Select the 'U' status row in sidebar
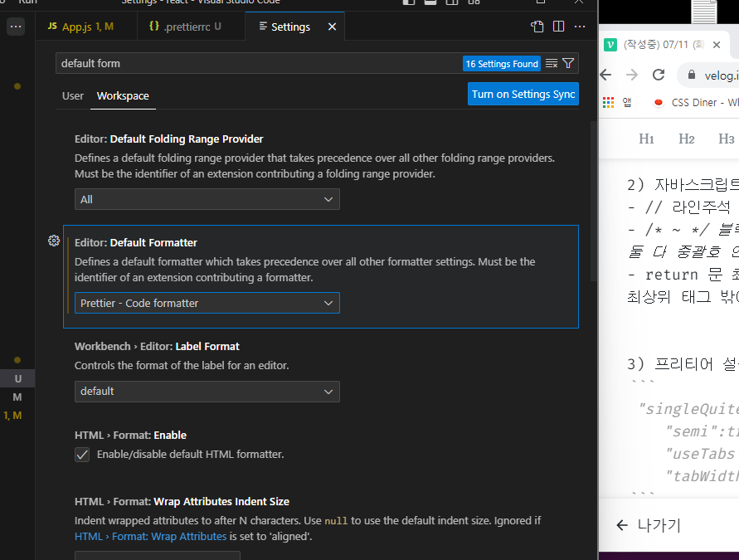739x560 pixels. pos(17,378)
